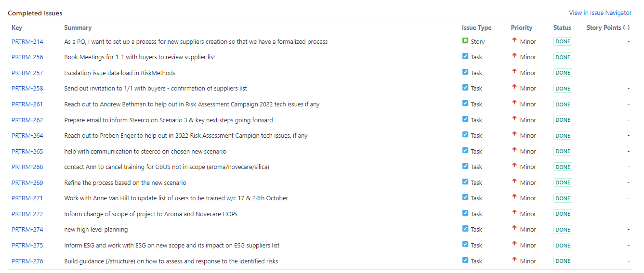Viewport: 644px width, 273px height.
Task: Click the Issue Type column header
Action: (x=476, y=28)
